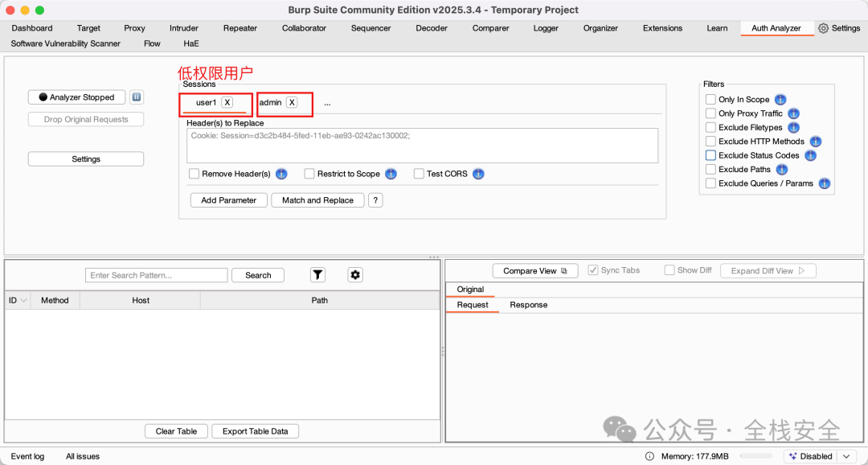The width and height of the screenshot is (868, 465).
Task: Toggle Exclude Paths checkbox
Action: 710,170
